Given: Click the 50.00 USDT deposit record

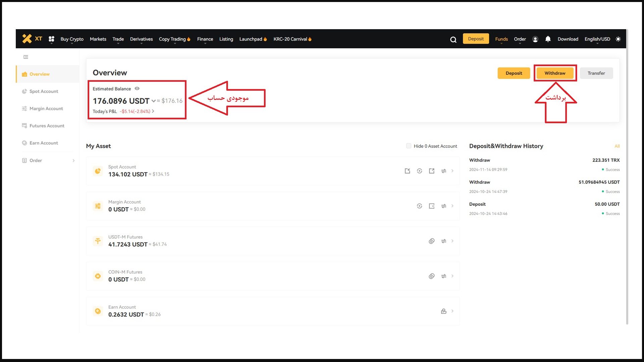Looking at the screenshot, I should point(544,208).
